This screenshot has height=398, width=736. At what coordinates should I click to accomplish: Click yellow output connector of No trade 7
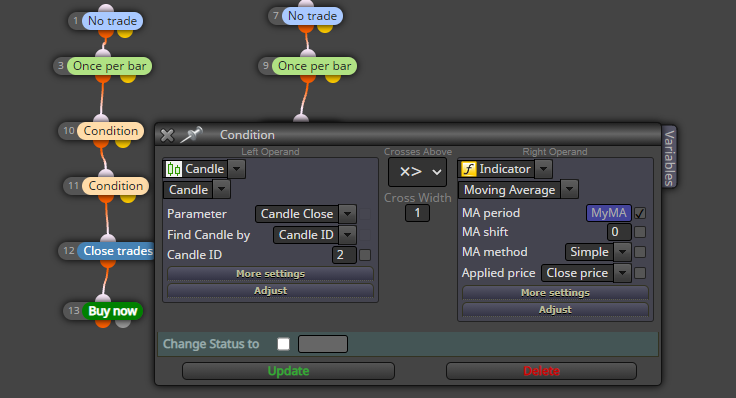tap(325, 28)
